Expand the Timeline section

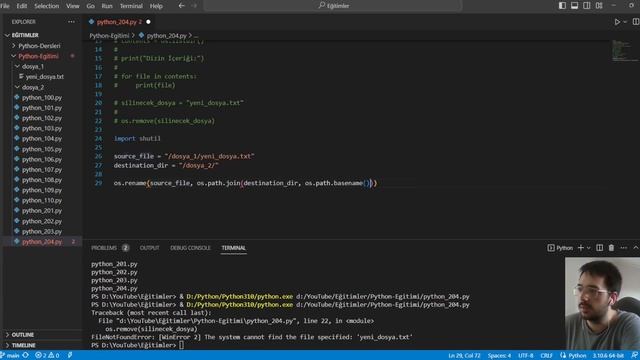click(x=24, y=345)
